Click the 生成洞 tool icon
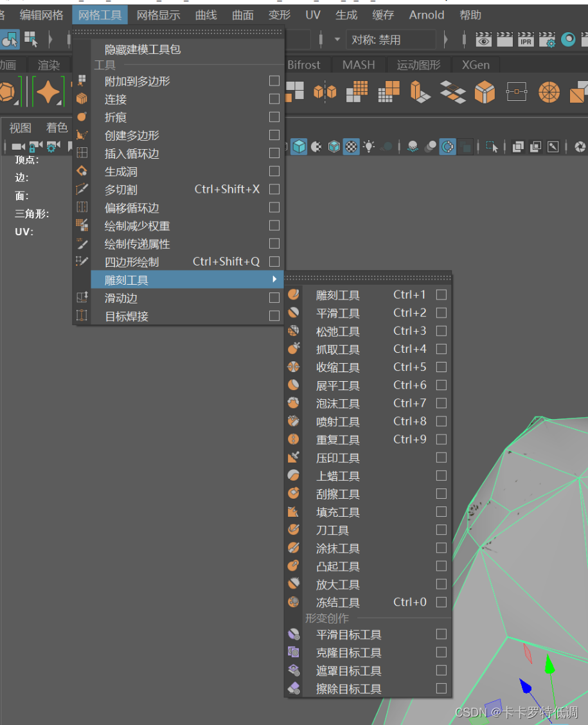The width and height of the screenshot is (588, 725). (x=82, y=171)
